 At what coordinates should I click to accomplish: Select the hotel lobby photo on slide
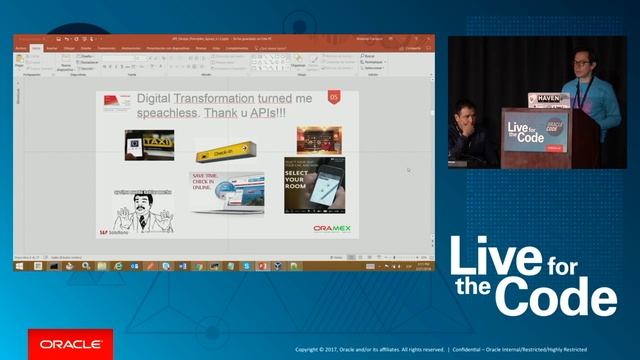tap(319, 140)
